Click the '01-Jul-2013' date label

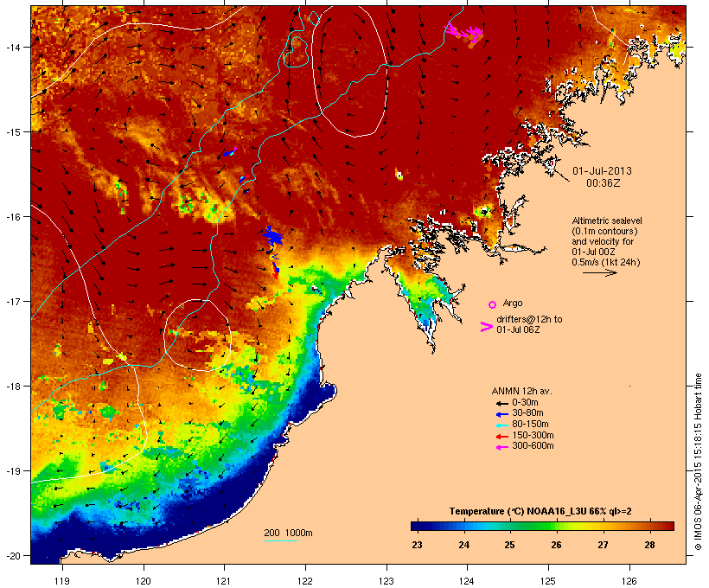pos(602,171)
